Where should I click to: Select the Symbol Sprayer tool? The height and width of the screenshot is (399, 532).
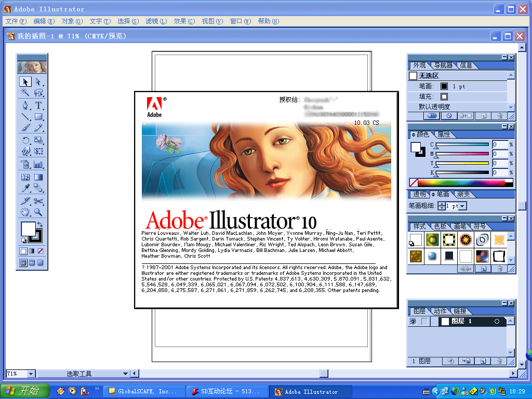click(25, 165)
